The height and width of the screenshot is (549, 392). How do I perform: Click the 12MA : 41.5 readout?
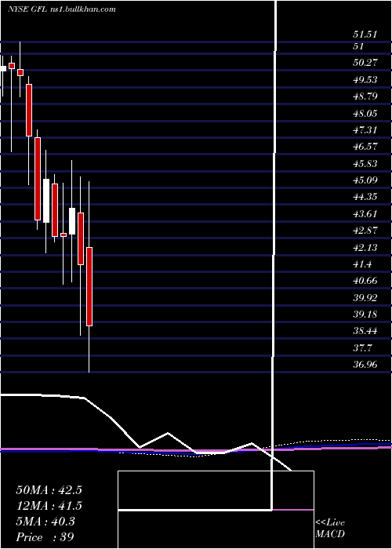(49, 506)
